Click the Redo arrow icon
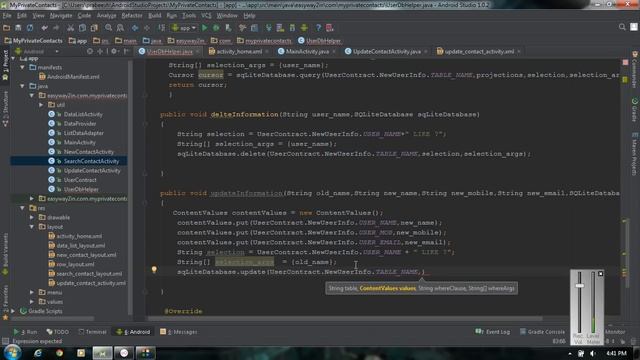Screen dimensions: 640x360 [x=56, y=28]
